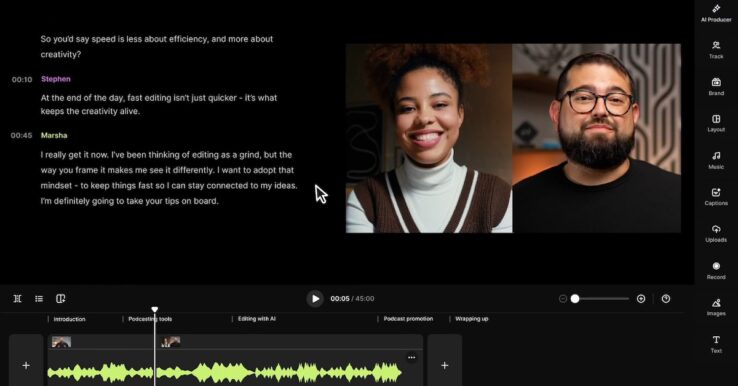
Task: Jump to the Introduction chapter marker
Action: pos(69,319)
